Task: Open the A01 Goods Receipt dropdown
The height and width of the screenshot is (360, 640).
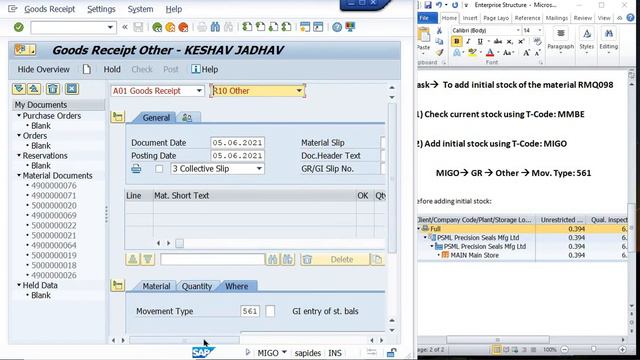Action: click(x=199, y=91)
